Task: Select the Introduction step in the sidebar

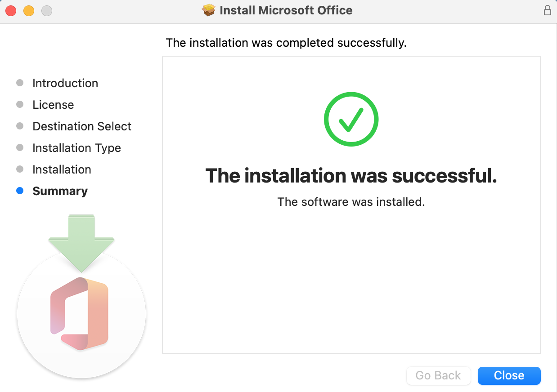Action: click(65, 83)
